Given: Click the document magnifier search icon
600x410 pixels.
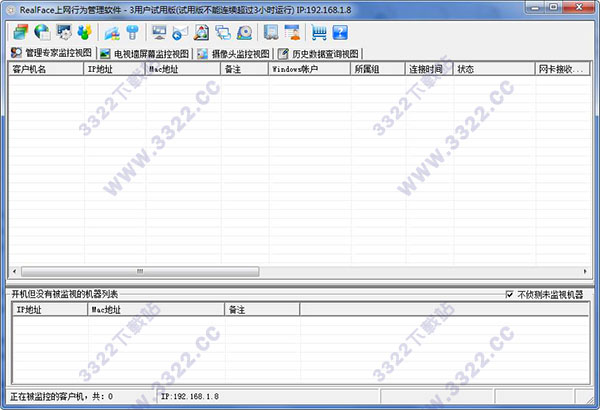Looking at the screenshot, I should [201, 32].
